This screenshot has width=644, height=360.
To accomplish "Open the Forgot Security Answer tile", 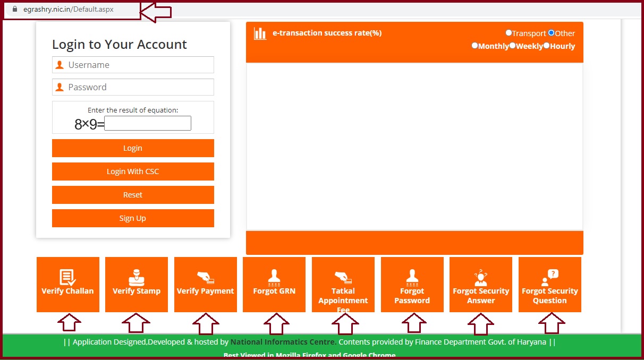I will point(481,284).
